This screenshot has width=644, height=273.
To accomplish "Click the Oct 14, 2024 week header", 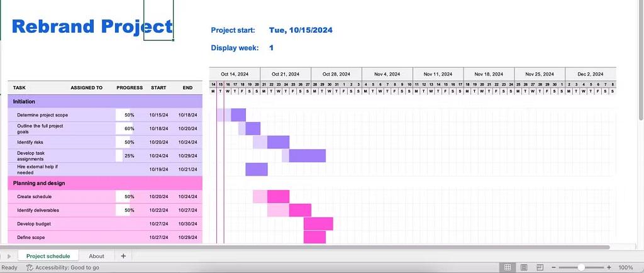I will (235, 74).
